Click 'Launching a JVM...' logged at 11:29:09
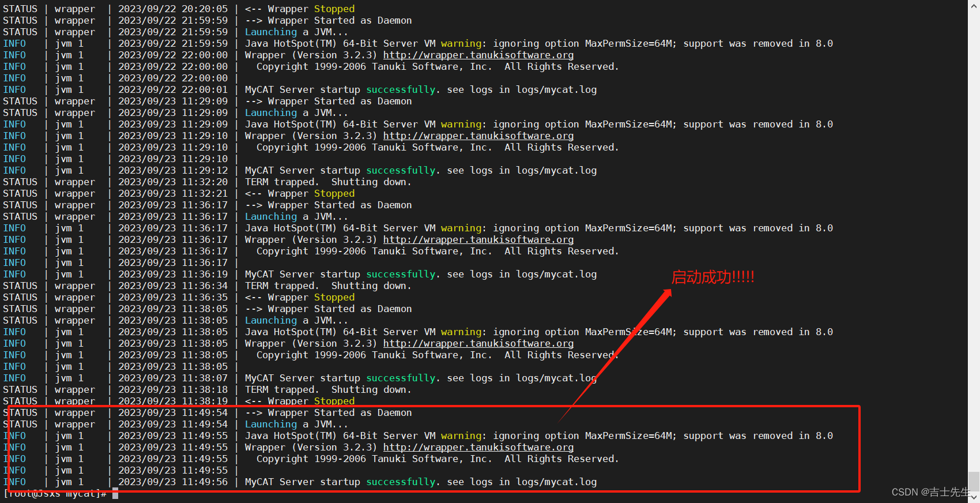 pyautogui.click(x=297, y=113)
